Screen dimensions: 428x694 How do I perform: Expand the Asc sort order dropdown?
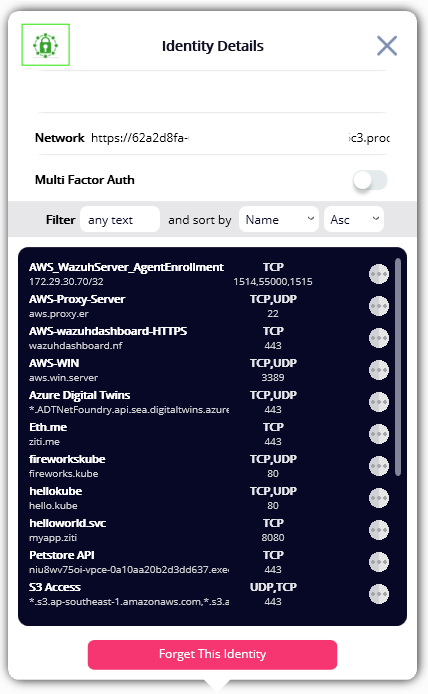pos(354,219)
